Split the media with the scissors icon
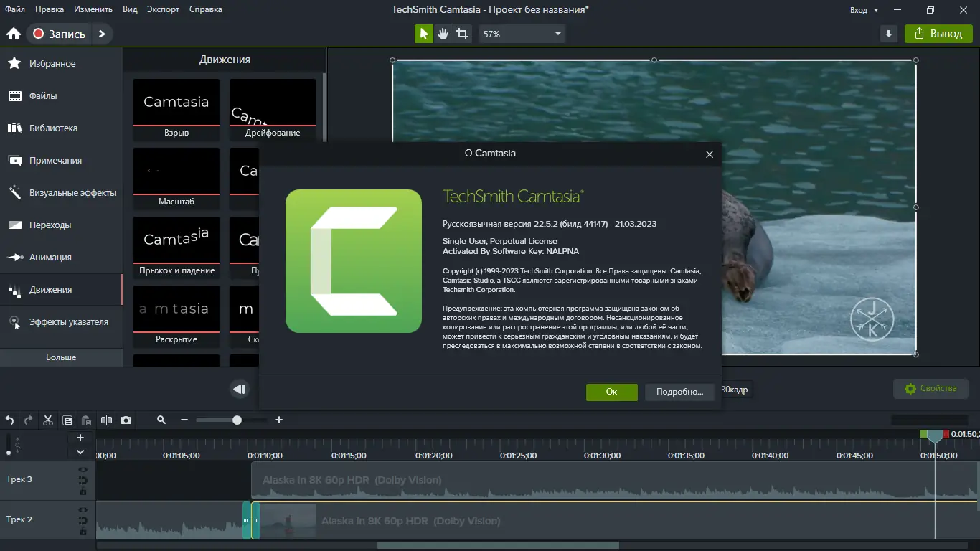The image size is (980, 551). click(x=47, y=420)
